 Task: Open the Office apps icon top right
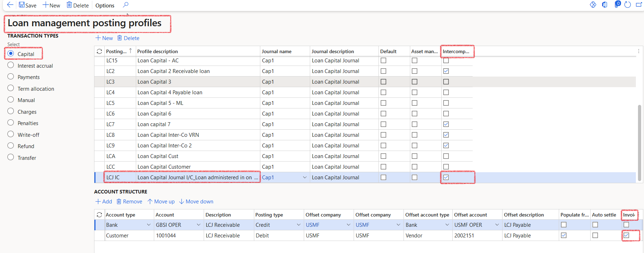(604, 5)
